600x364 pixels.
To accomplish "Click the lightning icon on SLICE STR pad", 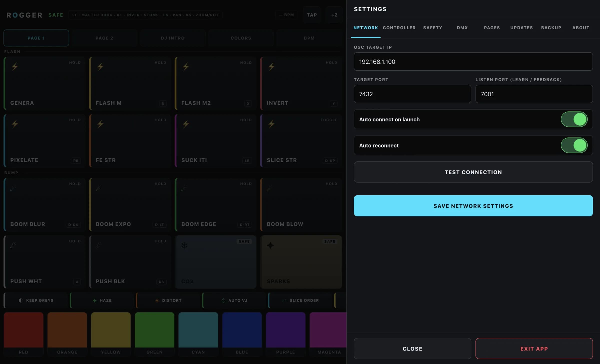I will pos(271,124).
